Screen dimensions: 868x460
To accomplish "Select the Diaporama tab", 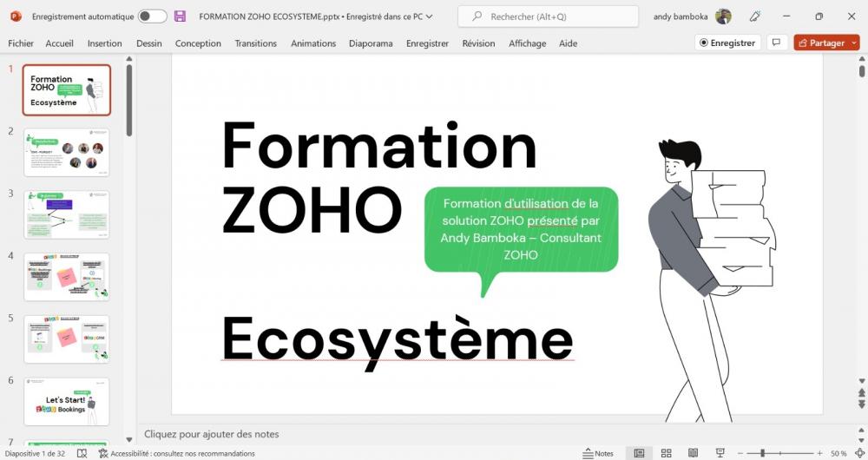I will (x=371, y=43).
